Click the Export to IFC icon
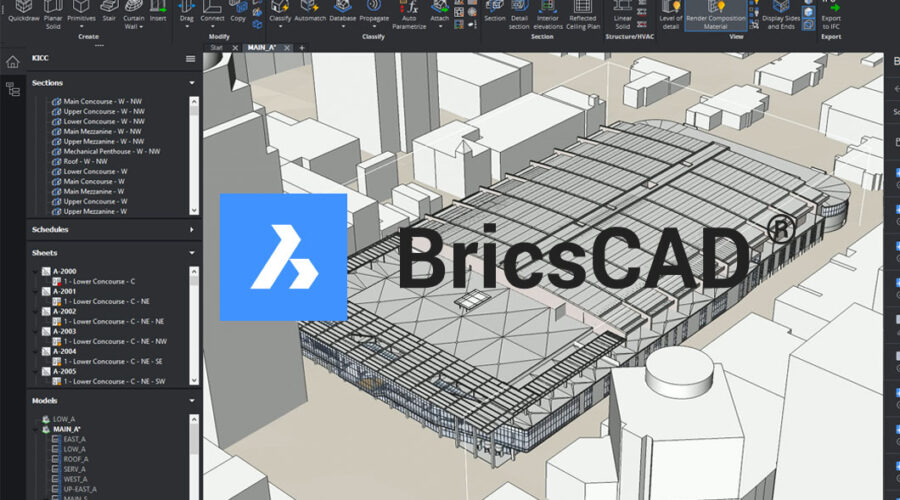This screenshot has width=900, height=500. [830, 12]
